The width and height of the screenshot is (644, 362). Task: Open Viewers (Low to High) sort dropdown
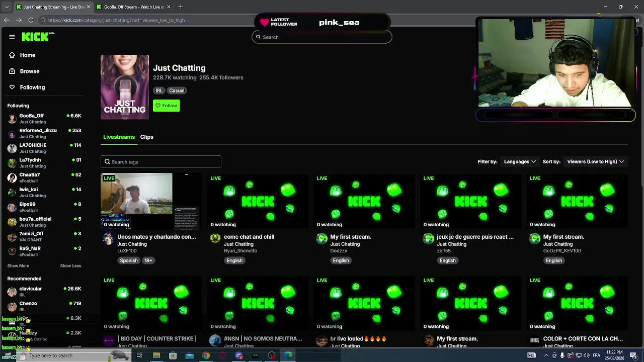pos(595,162)
